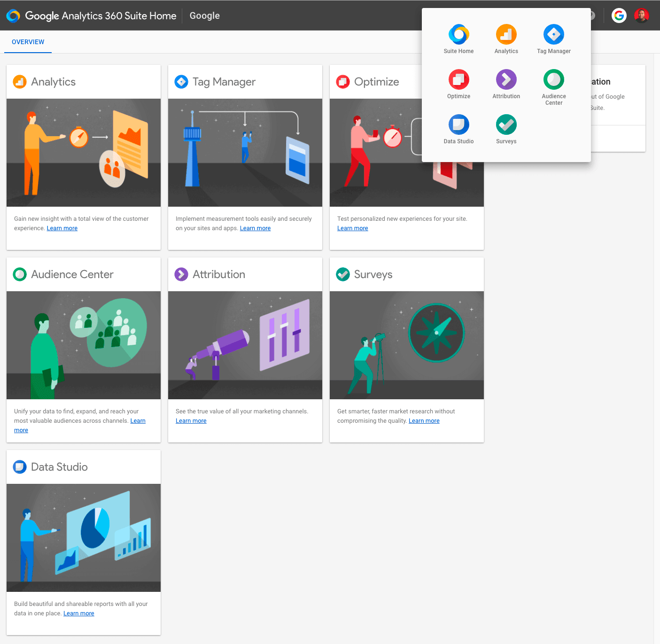
Task: Follow the Learn more link on the Analytics card
Action: click(62, 228)
